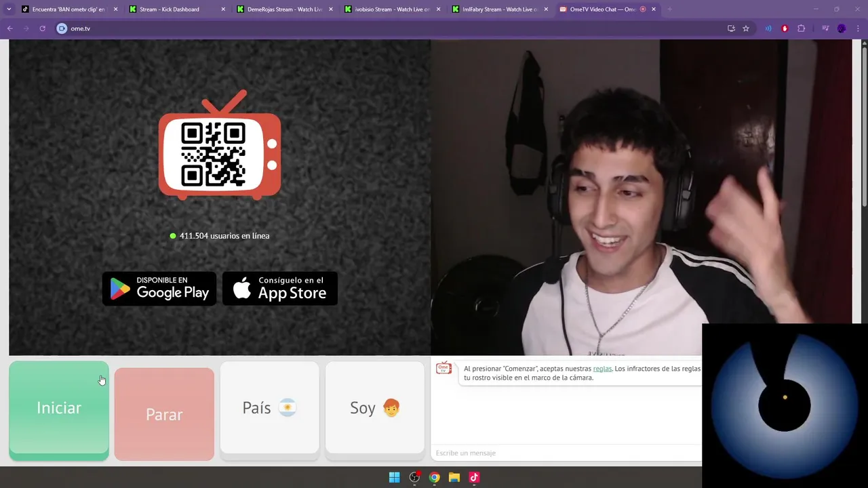Open OBS Studio from the taskbar

[414, 477]
